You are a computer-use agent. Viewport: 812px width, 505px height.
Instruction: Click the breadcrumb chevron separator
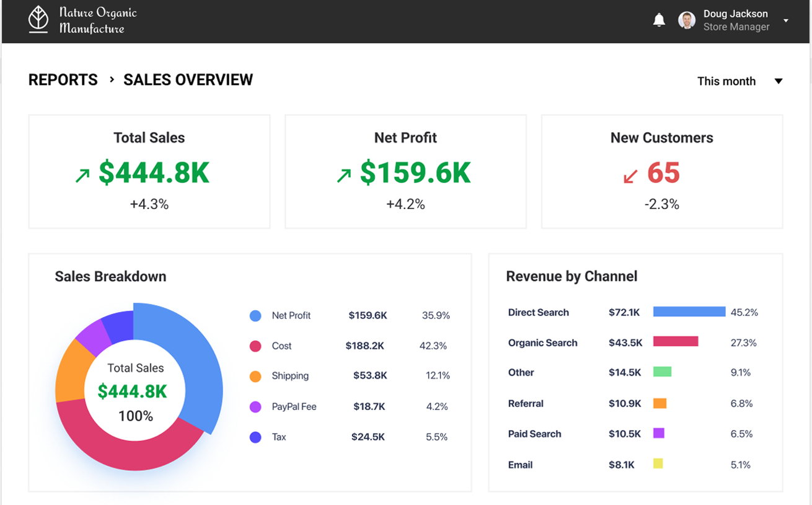(112, 79)
